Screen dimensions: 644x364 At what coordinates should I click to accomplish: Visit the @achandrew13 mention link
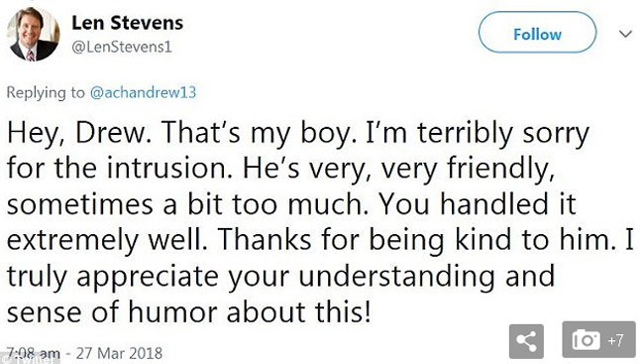point(143,92)
